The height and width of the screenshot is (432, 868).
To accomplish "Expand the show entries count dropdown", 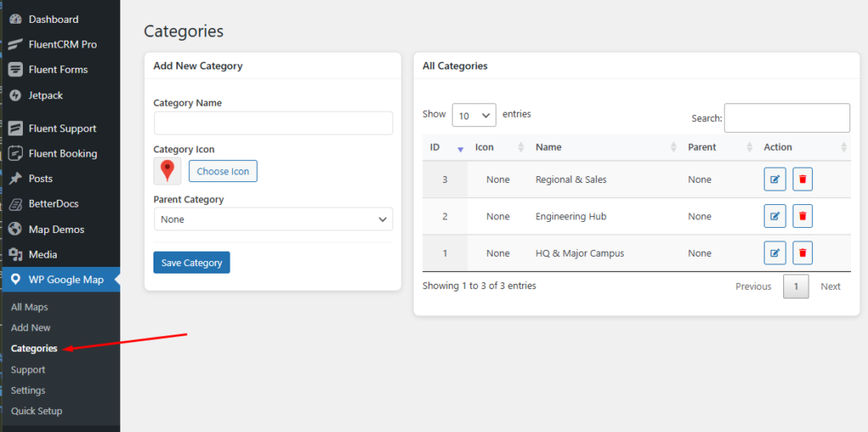I will pos(474,115).
